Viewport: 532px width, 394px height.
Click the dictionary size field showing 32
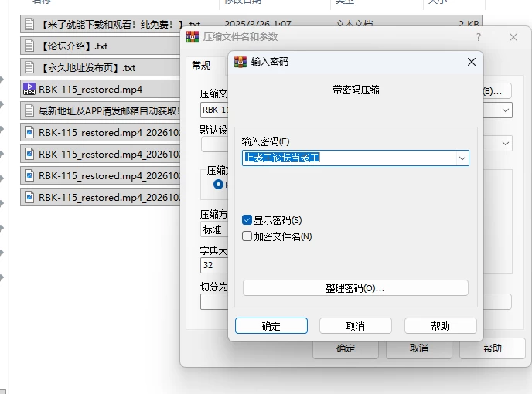[x=214, y=265]
